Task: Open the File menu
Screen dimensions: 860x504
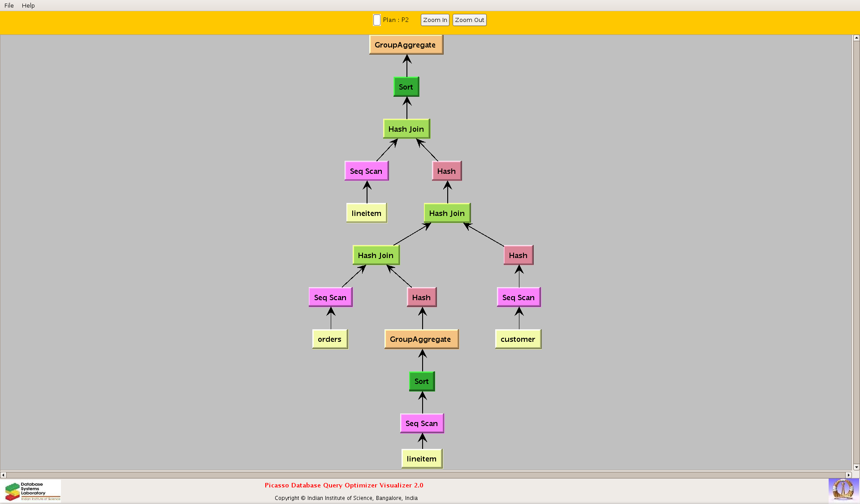Action: click(9, 5)
